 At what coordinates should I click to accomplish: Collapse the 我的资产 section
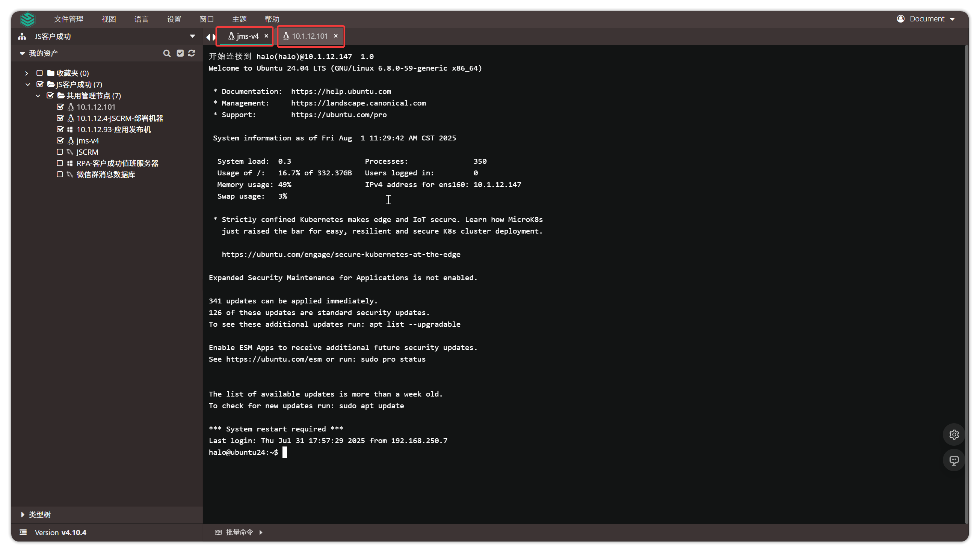23,54
